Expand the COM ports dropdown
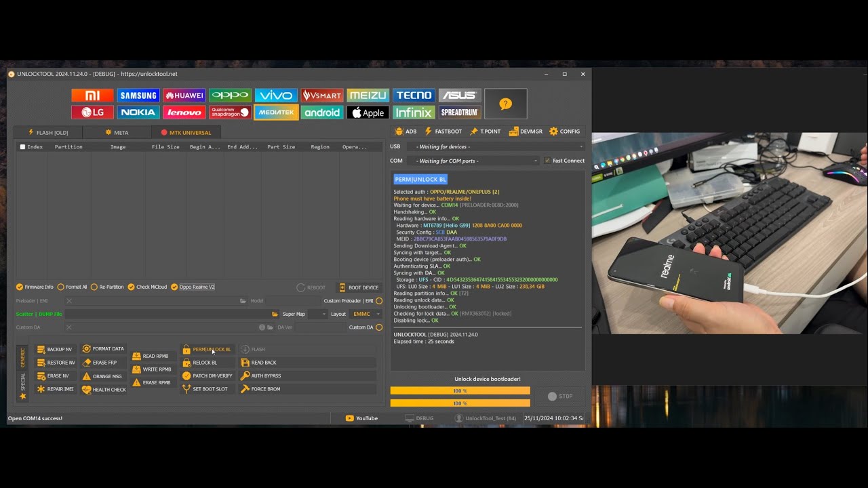The image size is (868, 488). point(473,161)
